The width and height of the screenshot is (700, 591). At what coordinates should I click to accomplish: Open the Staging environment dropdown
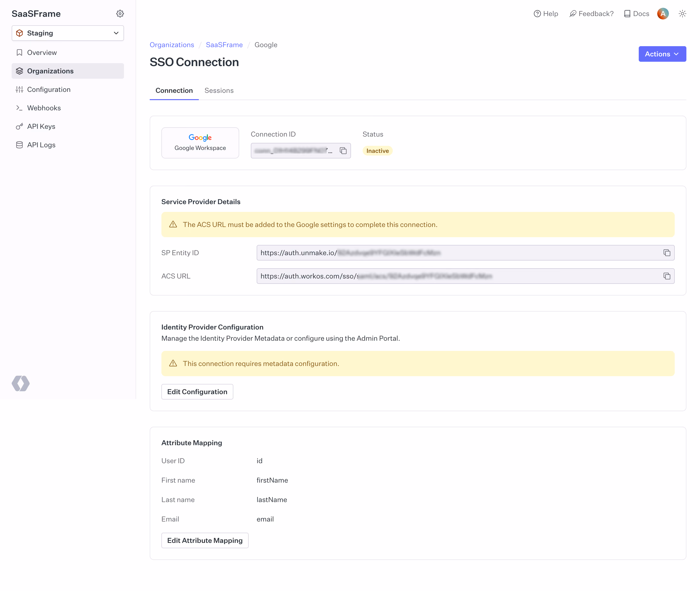(68, 33)
